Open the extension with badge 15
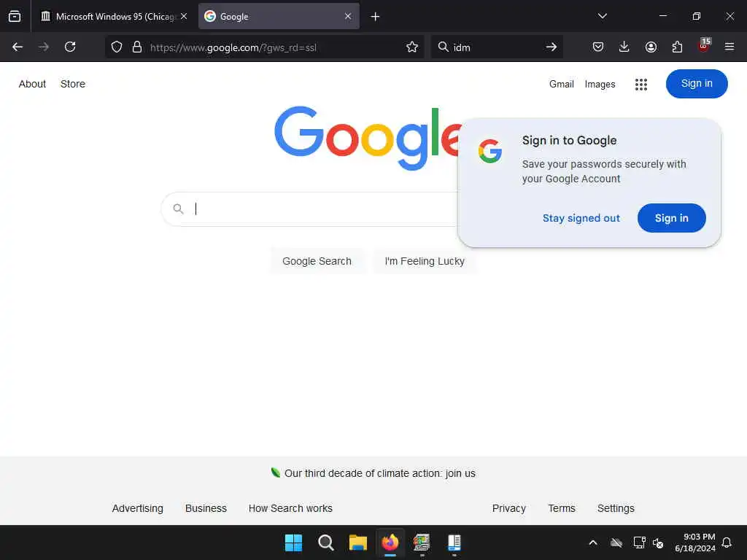The height and width of the screenshot is (560, 747). pos(704,46)
